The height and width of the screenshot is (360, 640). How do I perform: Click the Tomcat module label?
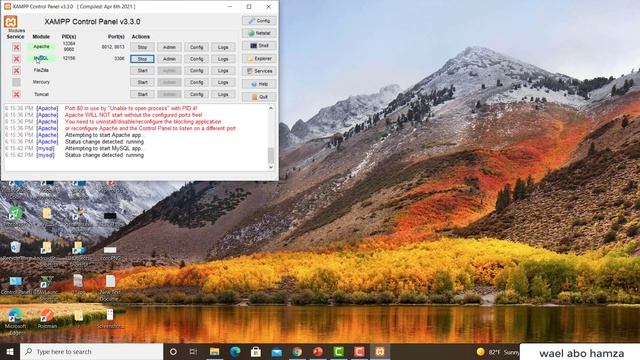coord(41,94)
